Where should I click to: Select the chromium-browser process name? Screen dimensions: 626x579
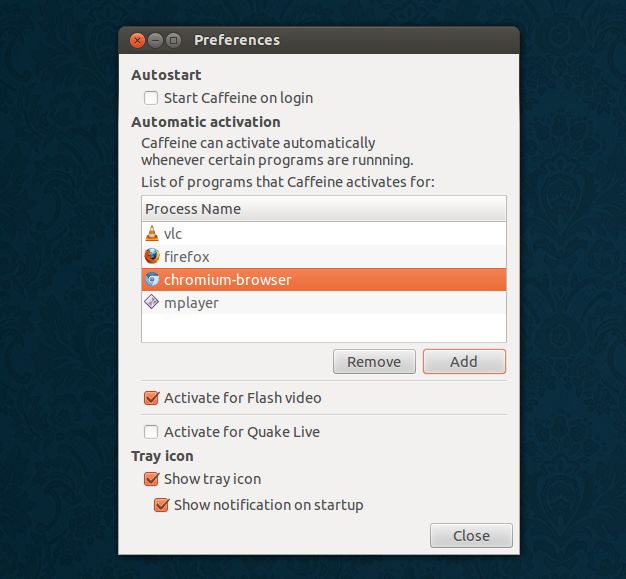point(228,280)
